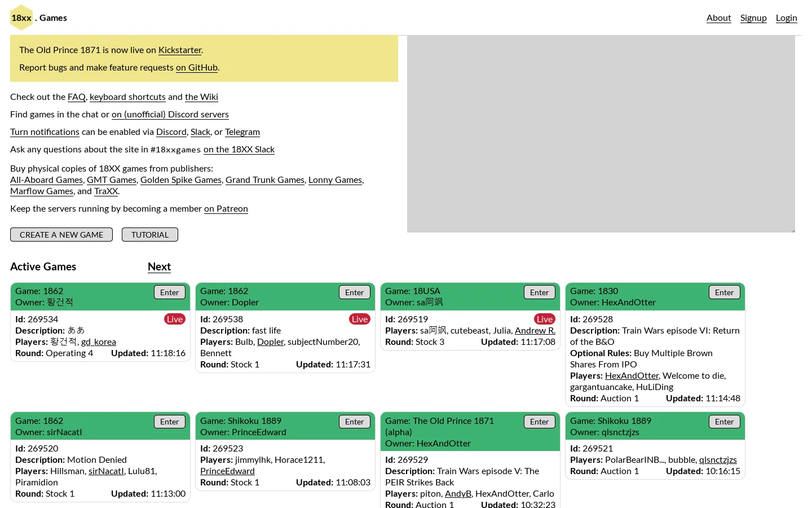Open the Kickstarter link
Image resolution: width=812 pixels, height=508 pixels.
[180, 50]
